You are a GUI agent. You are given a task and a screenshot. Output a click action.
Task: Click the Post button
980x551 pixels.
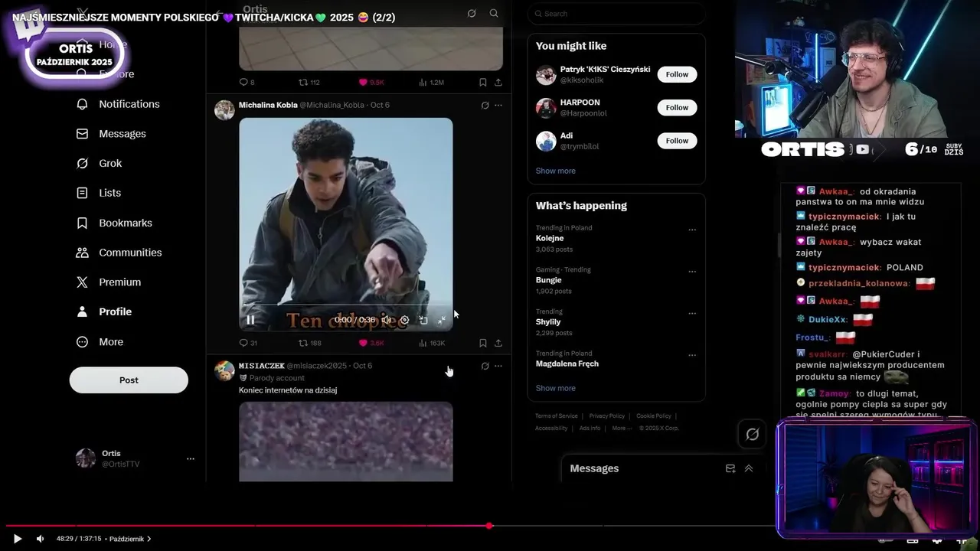(129, 380)
